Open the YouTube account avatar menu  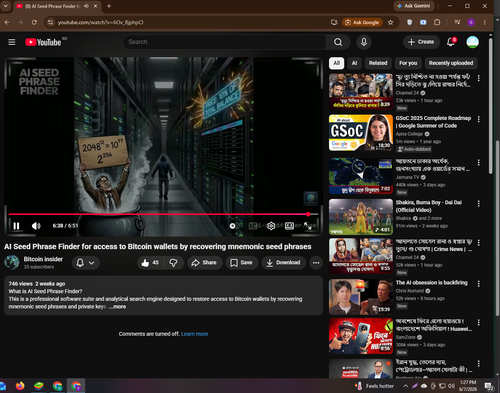472,42
